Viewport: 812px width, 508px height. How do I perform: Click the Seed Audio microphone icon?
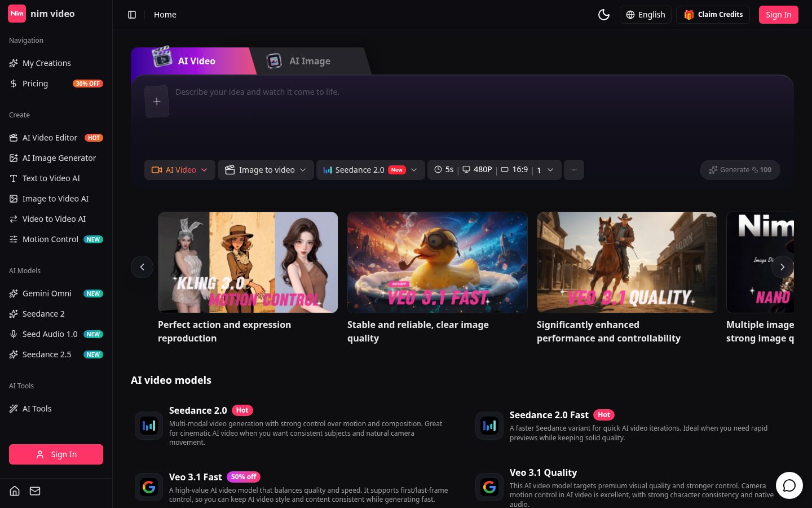[14, 334]
